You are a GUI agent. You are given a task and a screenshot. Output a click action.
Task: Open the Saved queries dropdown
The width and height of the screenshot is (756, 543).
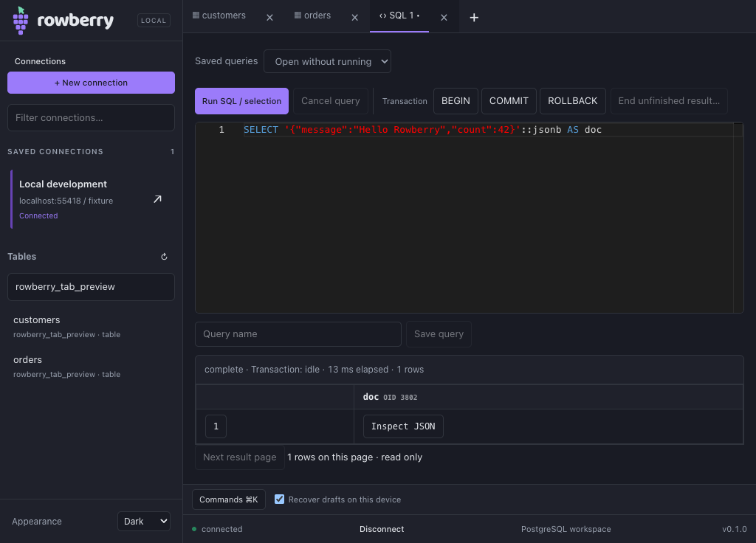pos(327,61)
